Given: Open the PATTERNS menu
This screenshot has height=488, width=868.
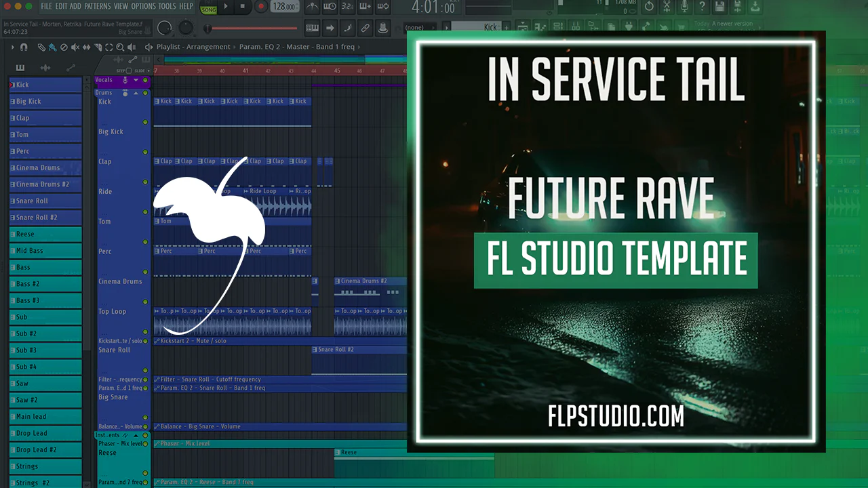Looking at the screenshot, I should 98,6.
